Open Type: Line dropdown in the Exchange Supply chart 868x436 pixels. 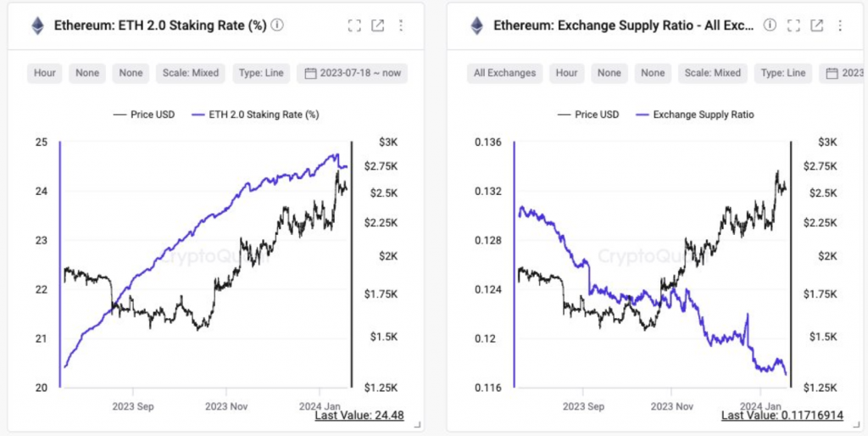coord(783,73)
